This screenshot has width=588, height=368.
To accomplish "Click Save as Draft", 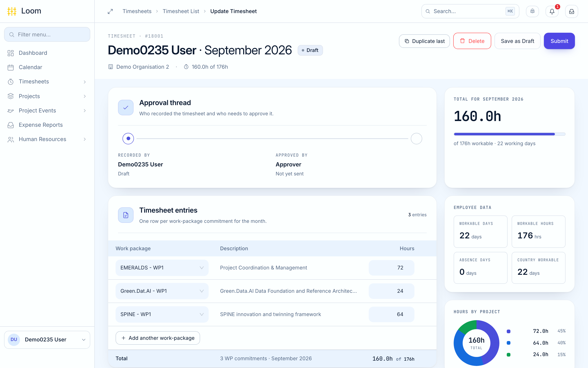I will (517, 41).
